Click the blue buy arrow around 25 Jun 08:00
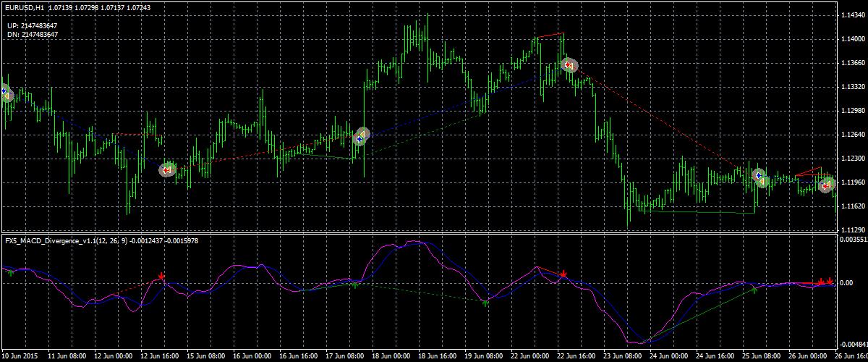Screen dimensions: 868x362 758,177
